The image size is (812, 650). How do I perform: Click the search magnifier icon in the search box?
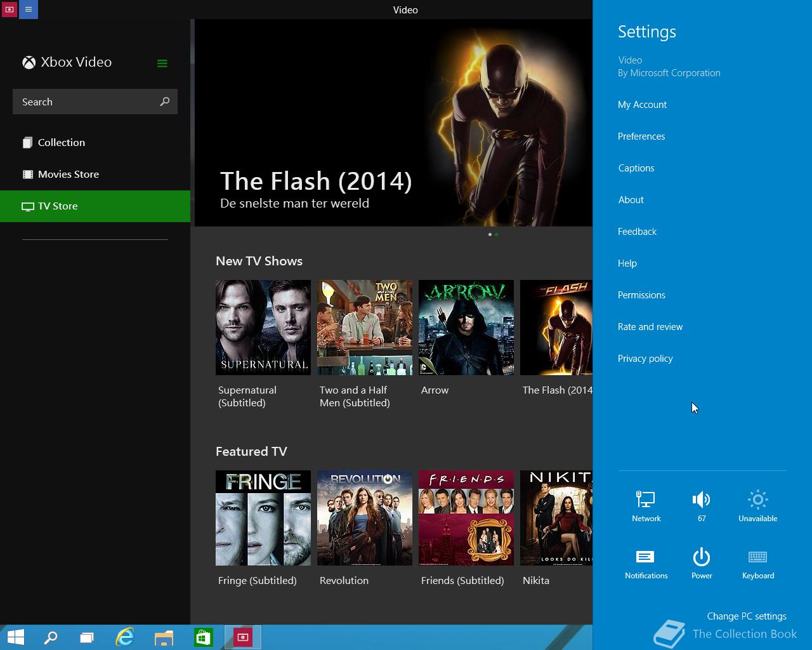coord(164,102)
